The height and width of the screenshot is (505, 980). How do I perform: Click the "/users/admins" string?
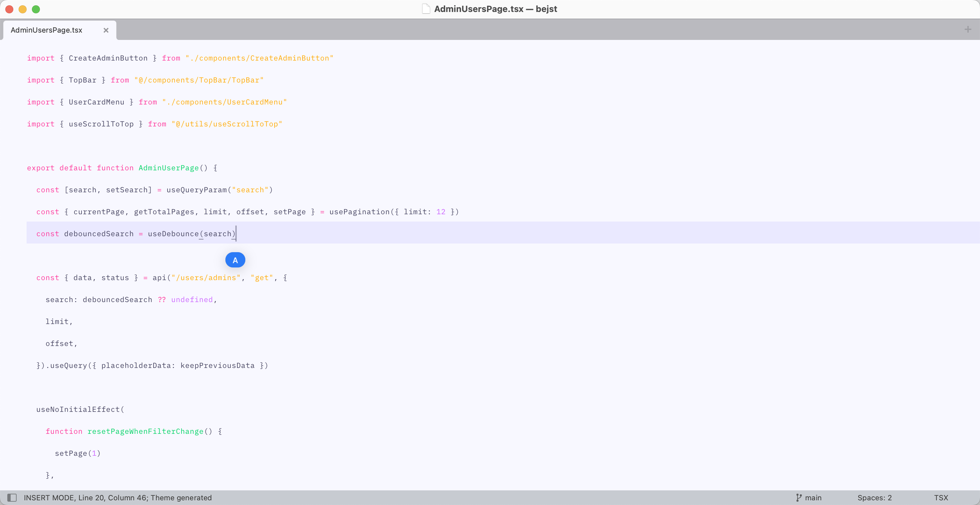tap(206, 278)
